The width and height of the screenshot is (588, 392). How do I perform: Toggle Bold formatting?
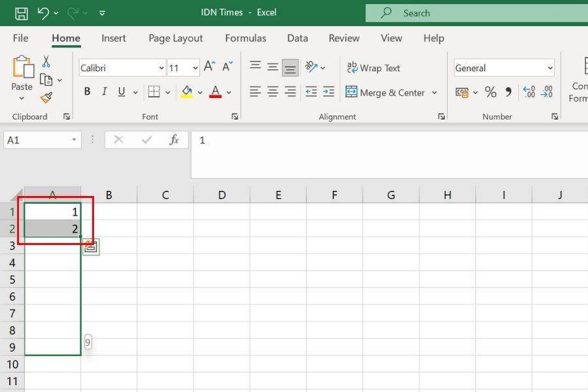[87, 91]
